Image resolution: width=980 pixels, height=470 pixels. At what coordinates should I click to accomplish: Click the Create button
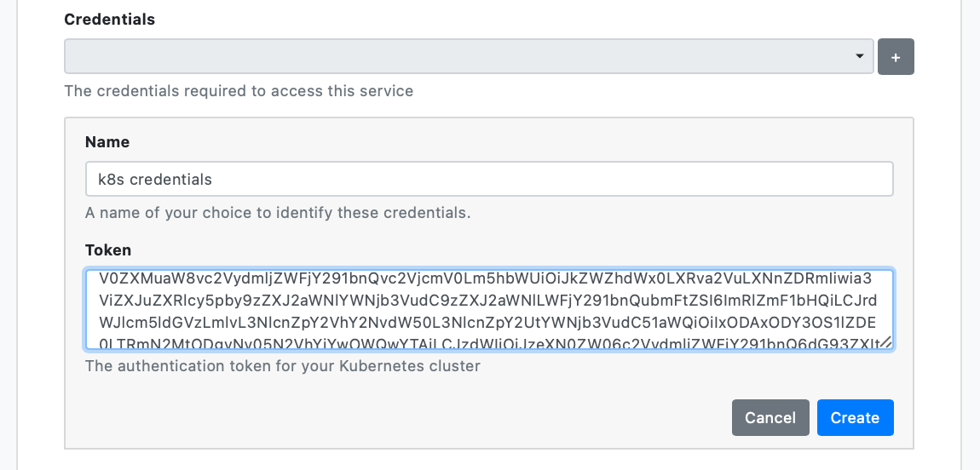[x=855, y=417]
